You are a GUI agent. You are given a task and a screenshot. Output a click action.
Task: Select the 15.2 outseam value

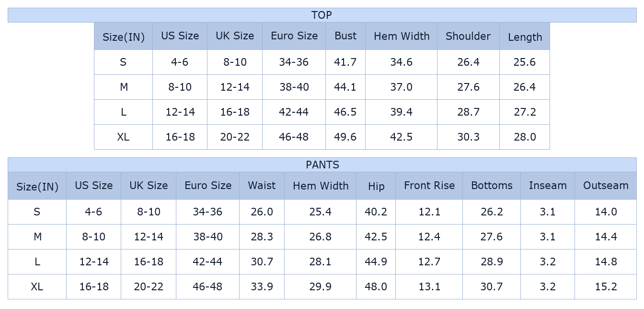pyautogui.click(x=606, y=286)
